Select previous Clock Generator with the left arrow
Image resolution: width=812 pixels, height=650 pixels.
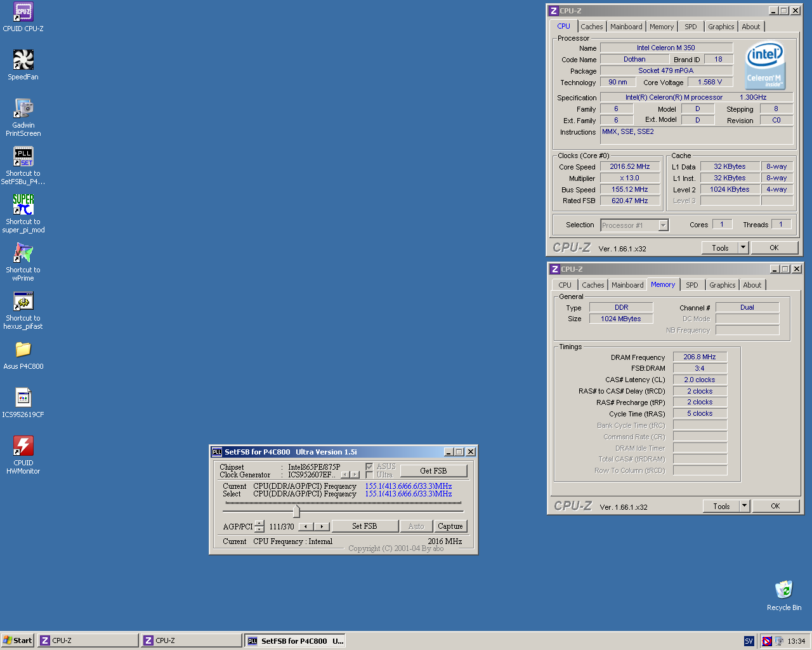tap(345, 475)
